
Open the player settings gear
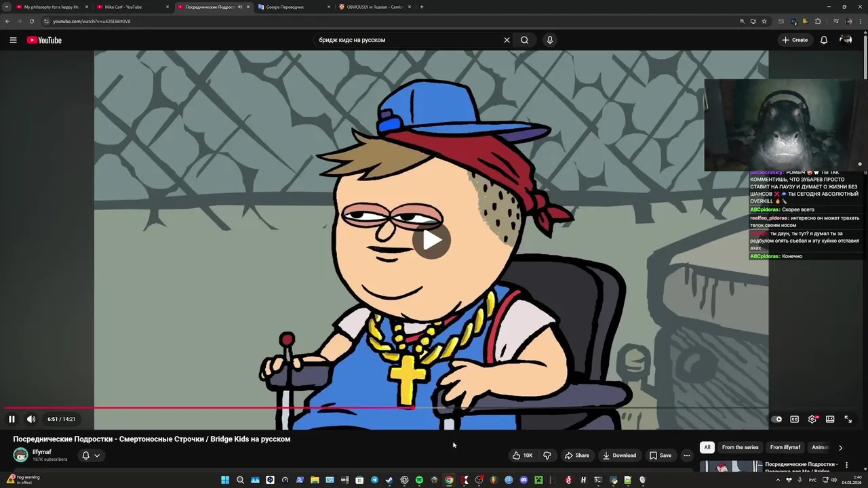[812, 419]
